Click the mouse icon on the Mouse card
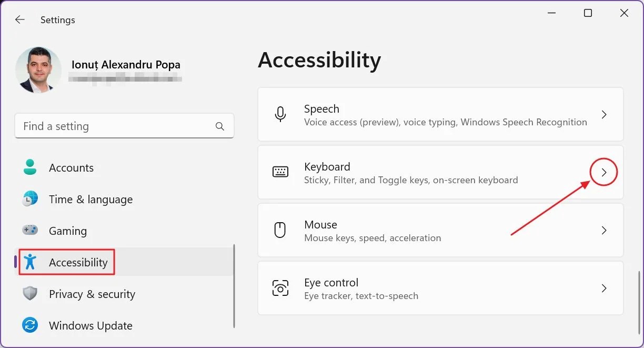 [280, 230]
